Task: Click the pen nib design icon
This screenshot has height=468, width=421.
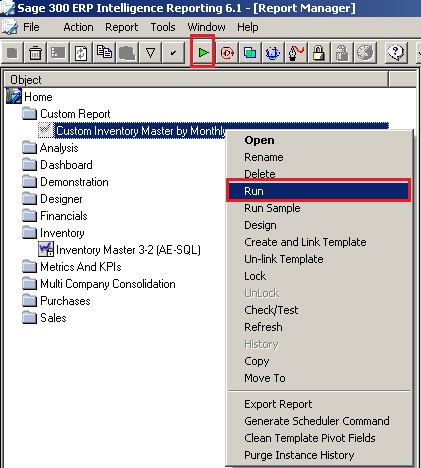Action: click(296, 53)
